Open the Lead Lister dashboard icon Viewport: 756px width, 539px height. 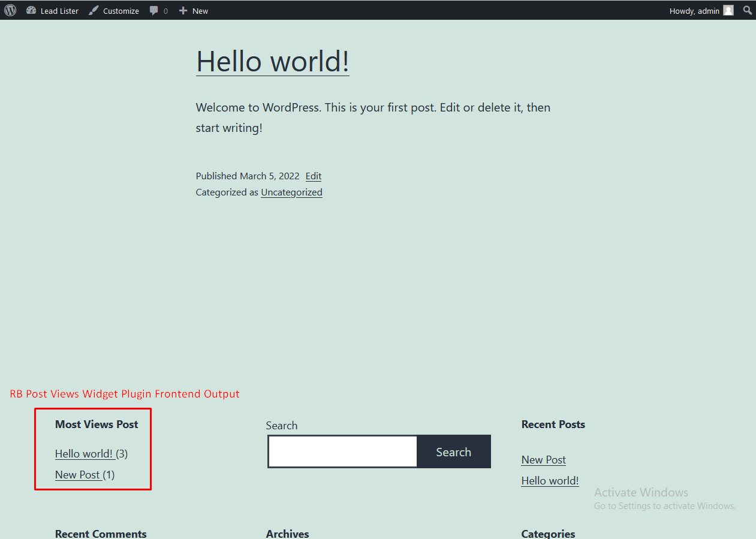tap(31, 10)
